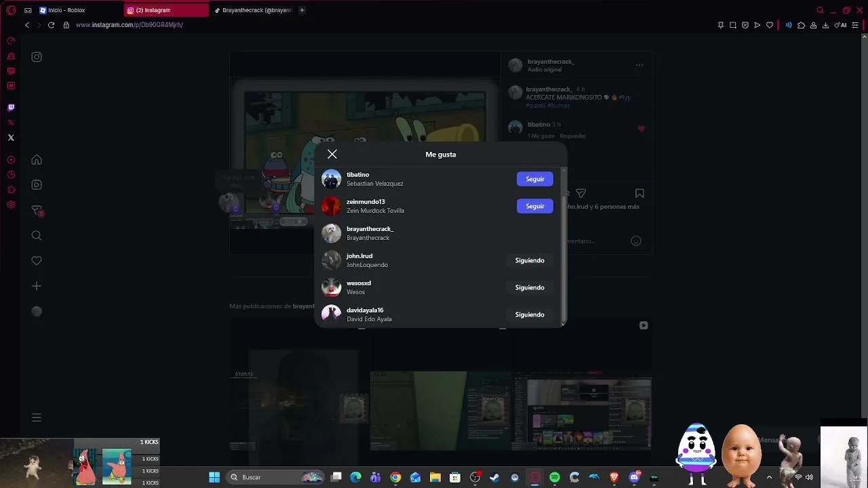Screen dimensions: 868x488
Task: Click the address bar URL
Action: click(130, 25)
